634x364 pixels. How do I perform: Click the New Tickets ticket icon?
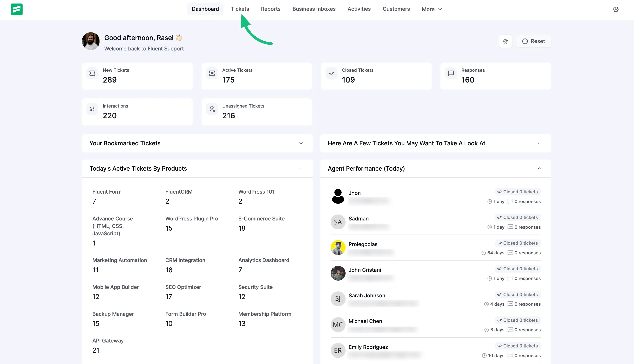92,73
